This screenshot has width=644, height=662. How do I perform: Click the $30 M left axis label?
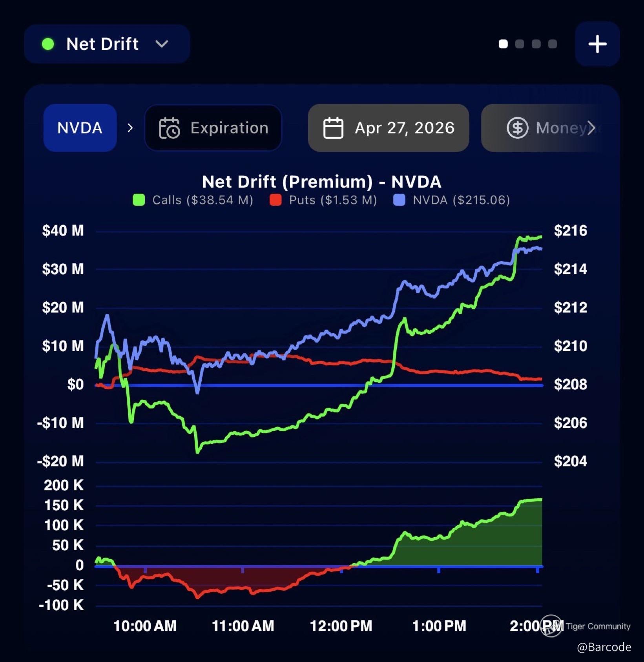point(63,269)
